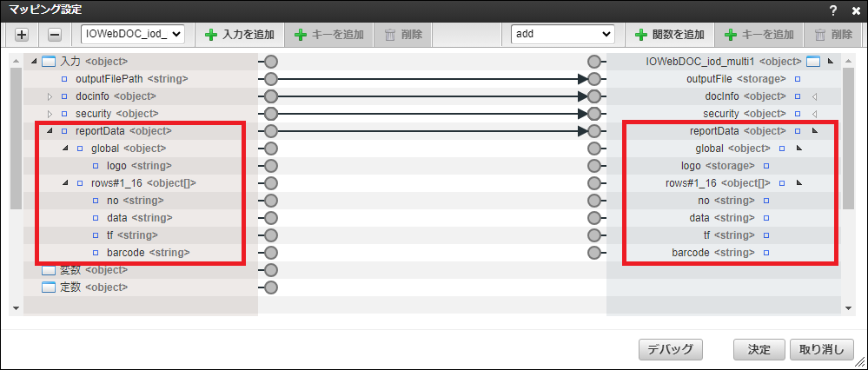
Task: Click the 取り消し button
Action: [821, 349]
